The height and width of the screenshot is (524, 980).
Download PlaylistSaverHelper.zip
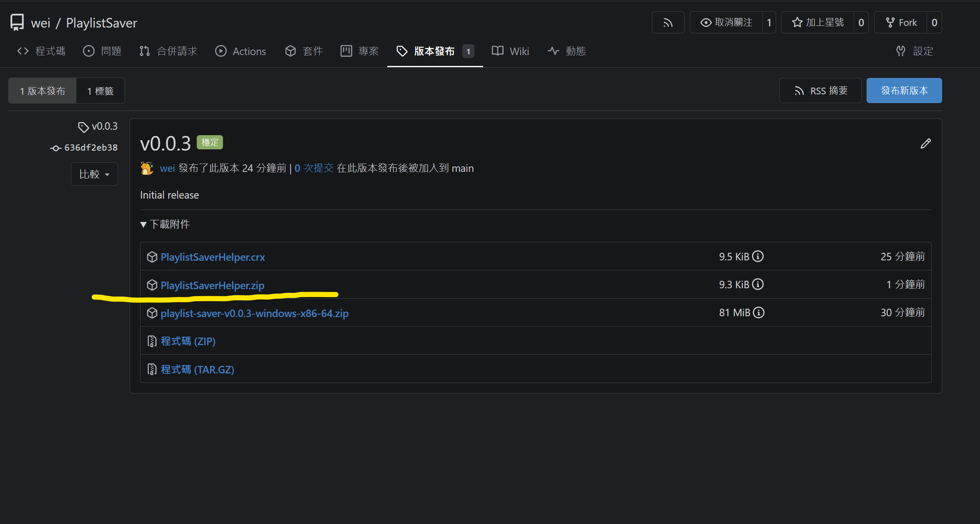click(x=213, y=285)
